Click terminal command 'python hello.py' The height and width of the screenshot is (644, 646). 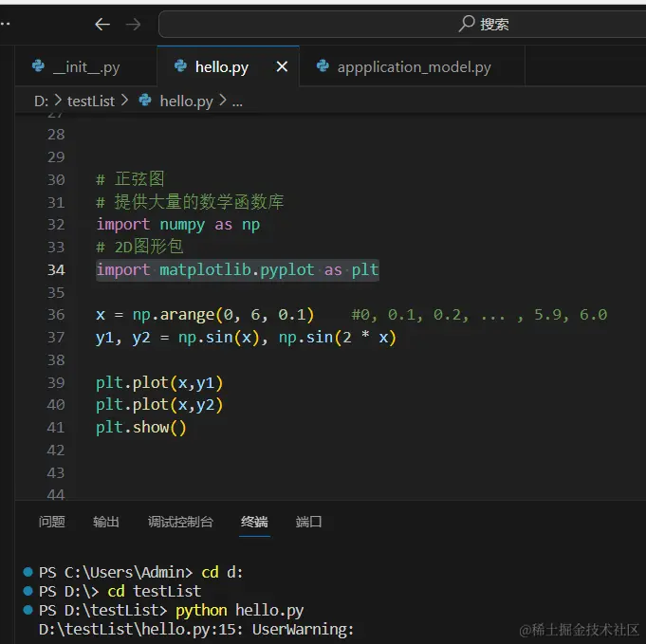tap(239, 611)
